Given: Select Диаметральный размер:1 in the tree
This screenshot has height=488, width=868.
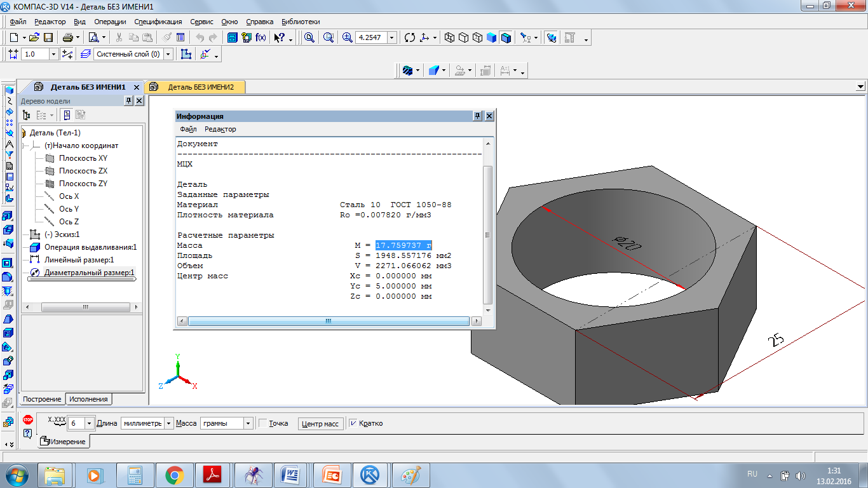Looking at the screenshot, I should [89, 273].
